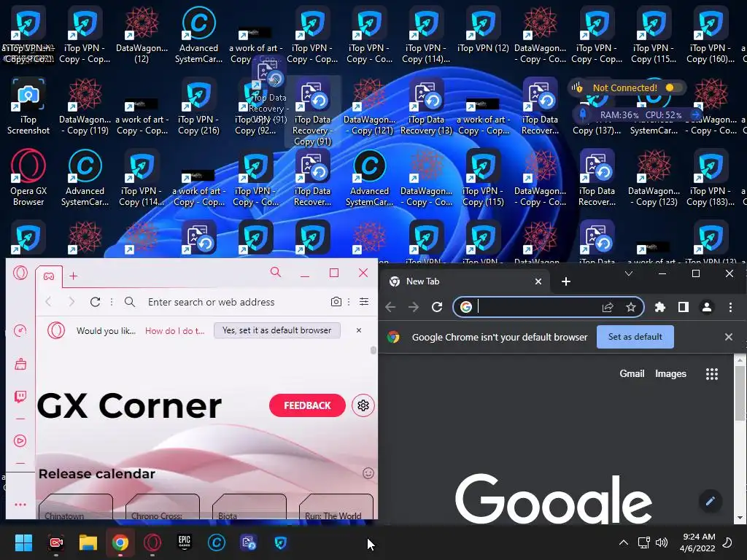Open the 'How do I do t...' link

(x=175, y=331)
